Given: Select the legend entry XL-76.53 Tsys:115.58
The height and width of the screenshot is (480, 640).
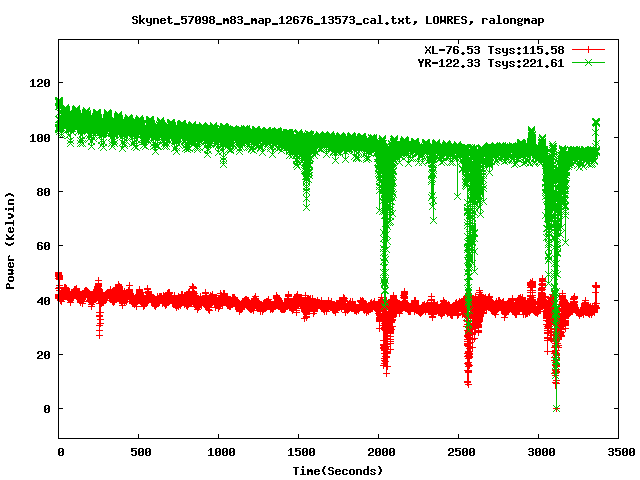Looking at the screenshot, I should pos(494,50).
